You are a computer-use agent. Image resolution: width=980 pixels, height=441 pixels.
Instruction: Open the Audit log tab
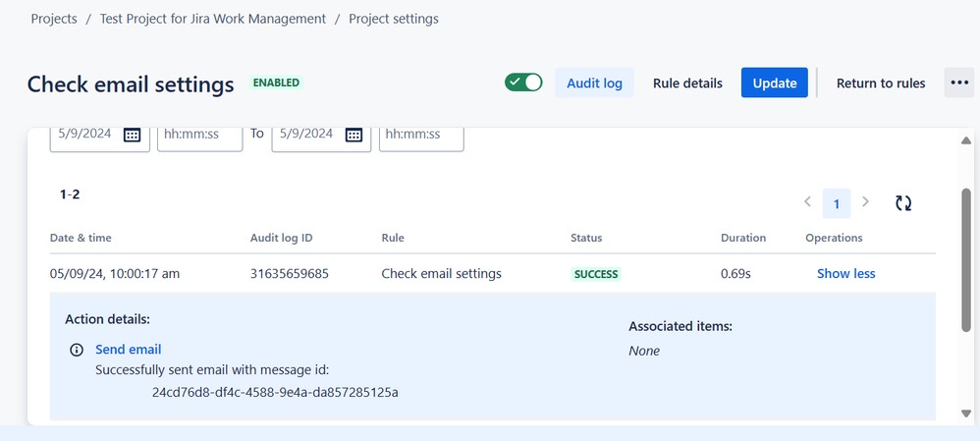(594, 83)
